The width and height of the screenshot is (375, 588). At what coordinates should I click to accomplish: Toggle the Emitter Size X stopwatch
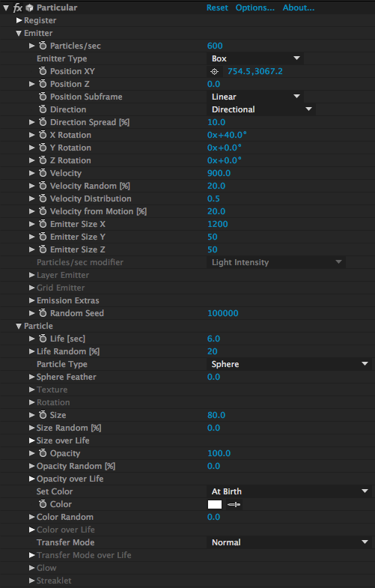pos(43,224)
